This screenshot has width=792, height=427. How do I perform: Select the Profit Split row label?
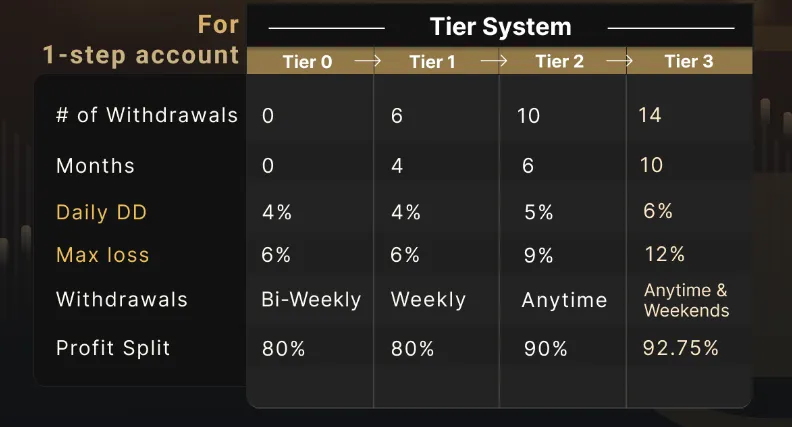113,348
